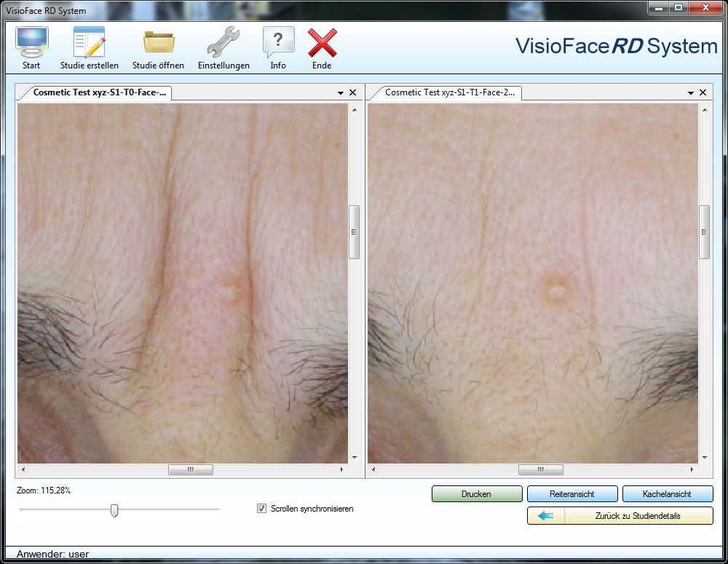Viewport: 728px width, 564px height.
Task: Close the left image panel tab
Action: pos(353,93)
